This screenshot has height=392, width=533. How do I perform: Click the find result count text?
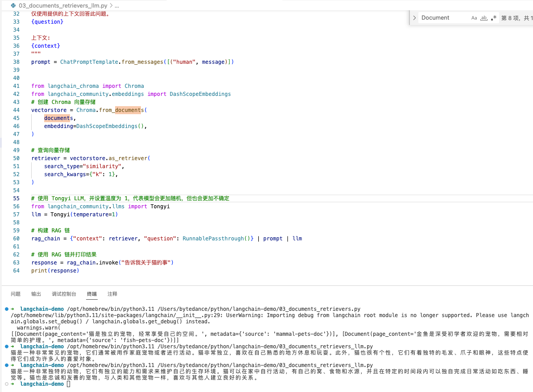(x=517, y=18)
